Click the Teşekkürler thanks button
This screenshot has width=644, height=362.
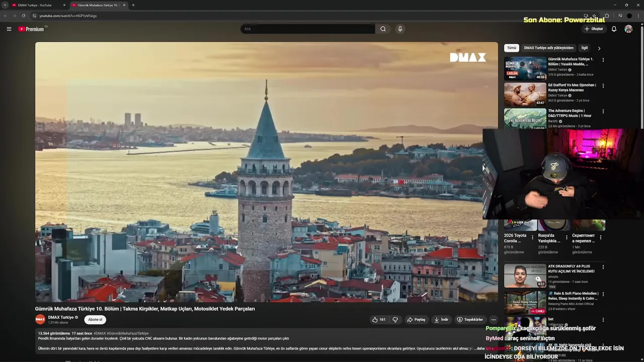click(470, 320)
